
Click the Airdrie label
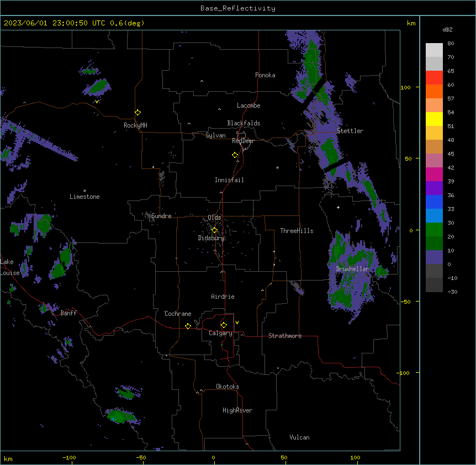[x=223, y=297]
